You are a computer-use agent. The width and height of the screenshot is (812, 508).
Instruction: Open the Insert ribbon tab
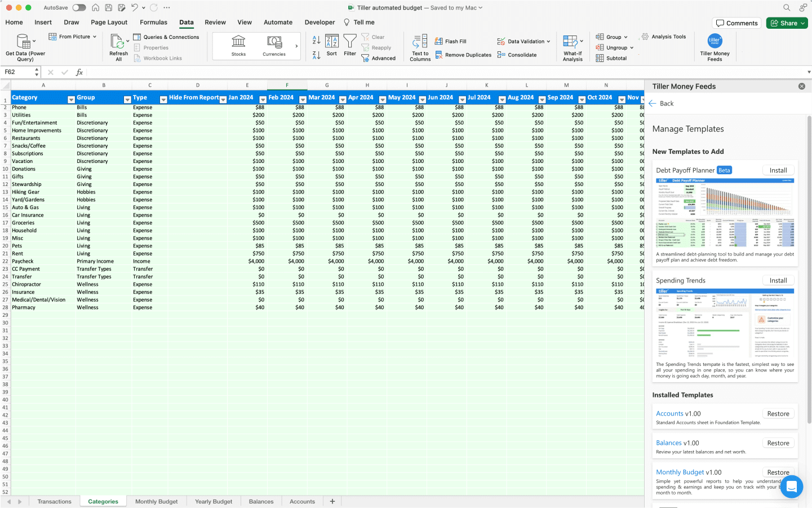(x=43, y=23)
